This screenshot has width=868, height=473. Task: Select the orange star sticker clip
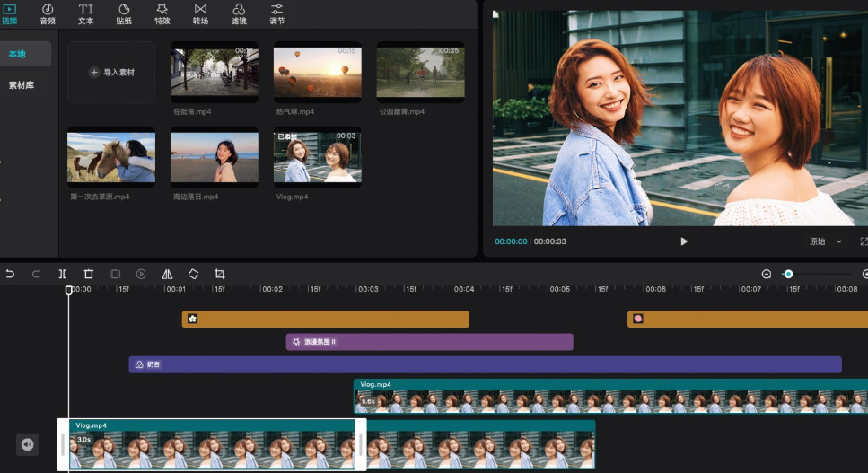click(326, 320)
